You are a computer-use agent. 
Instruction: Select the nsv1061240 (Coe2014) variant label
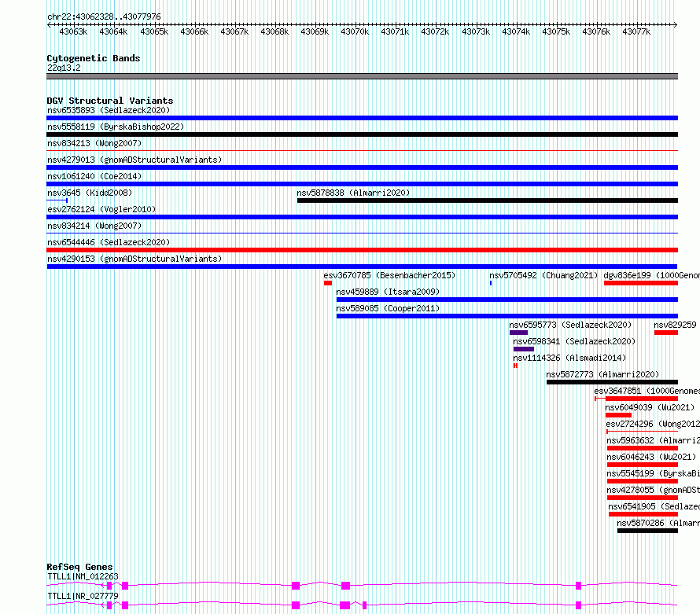pyautogui.click(x=94, y=176)
